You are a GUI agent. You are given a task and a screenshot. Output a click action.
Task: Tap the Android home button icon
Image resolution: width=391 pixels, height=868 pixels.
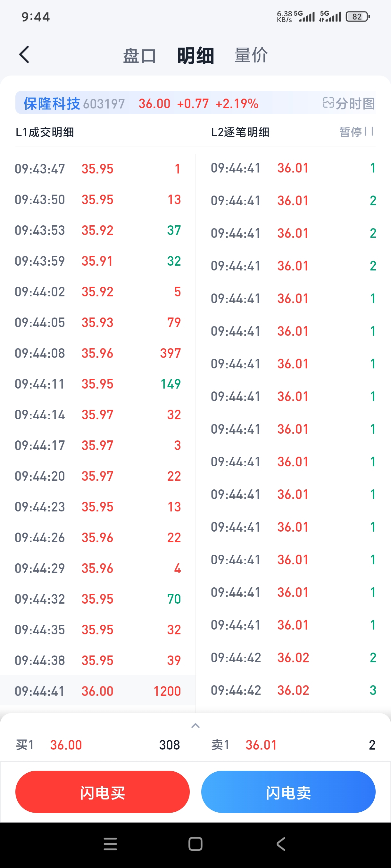click(195, 844)
